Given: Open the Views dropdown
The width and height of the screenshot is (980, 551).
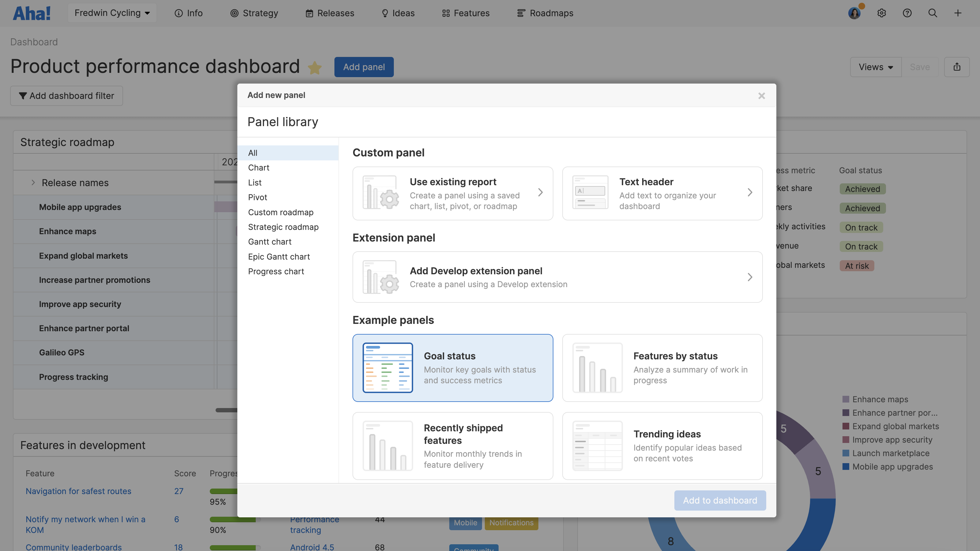Looking at the screenshot, I should [x=875, y=66].
